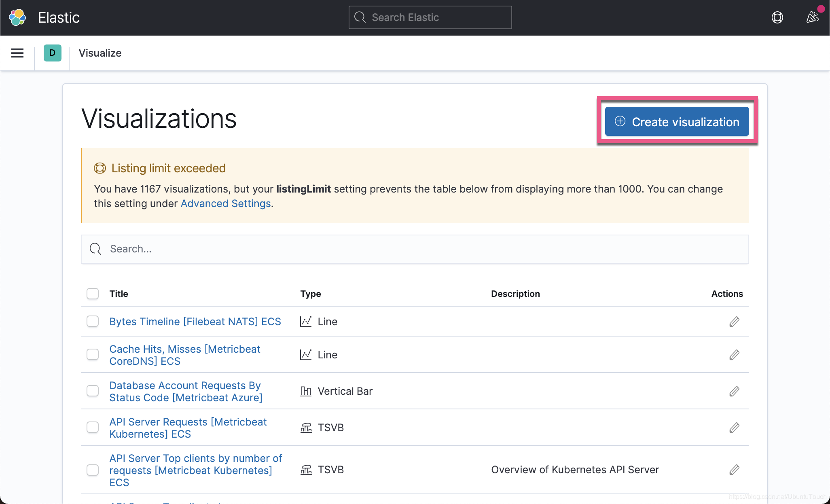Screen dimensions: 830x504
Task: Toggle the select-all checkbox in table header
Action: (93, 294)
